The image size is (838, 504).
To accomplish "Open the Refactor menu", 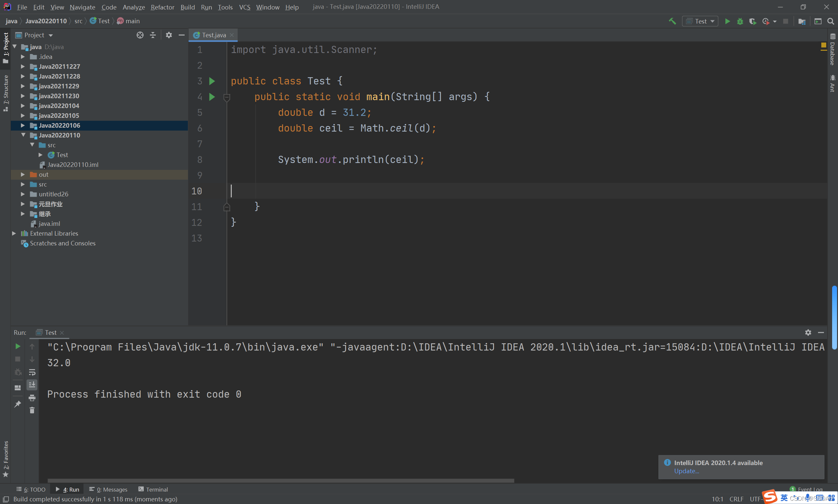I will click(x=162, y=7).
